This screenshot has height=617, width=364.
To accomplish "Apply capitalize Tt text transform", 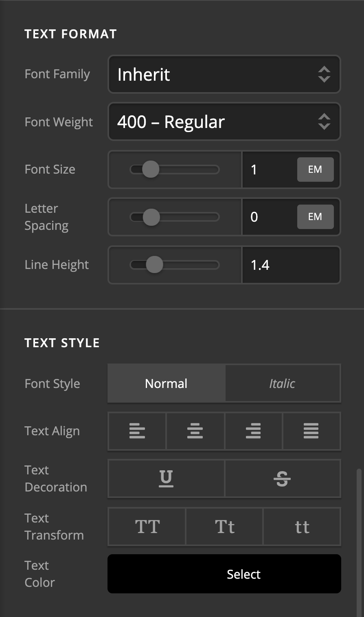I will pos(224,527).
